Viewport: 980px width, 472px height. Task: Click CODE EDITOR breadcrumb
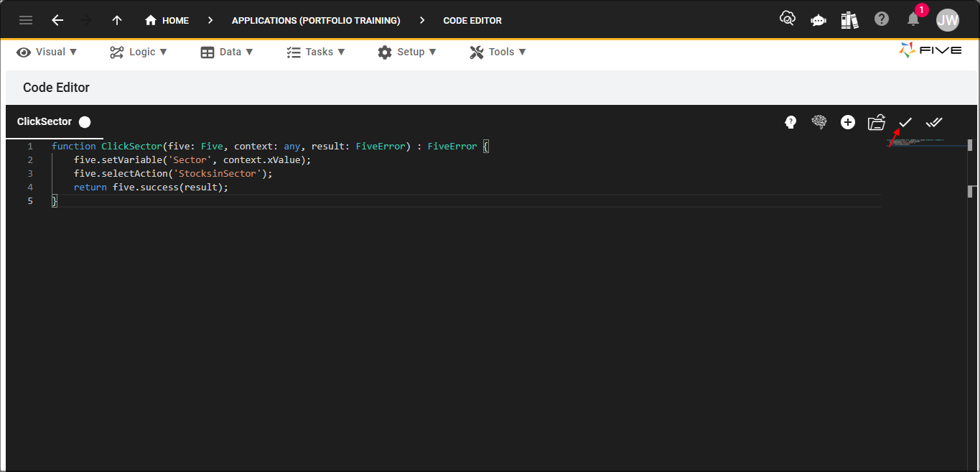click(472, 20)
